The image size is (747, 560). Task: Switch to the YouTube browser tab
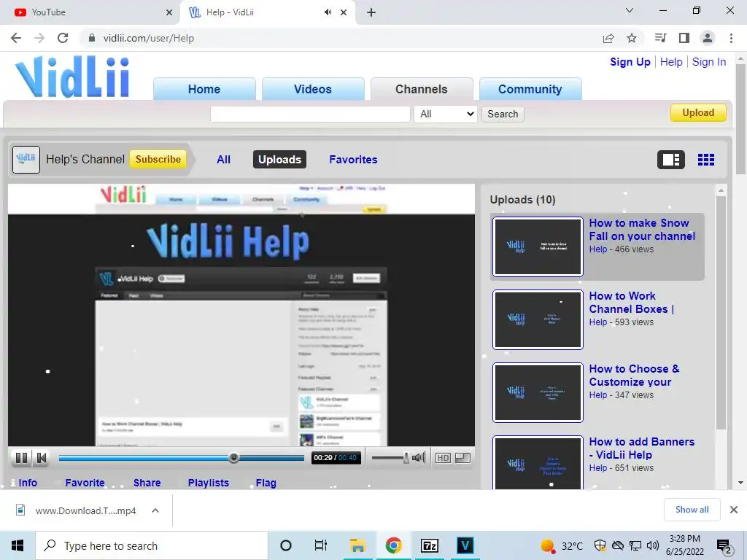pyautogui.click(x=90, y=12)
